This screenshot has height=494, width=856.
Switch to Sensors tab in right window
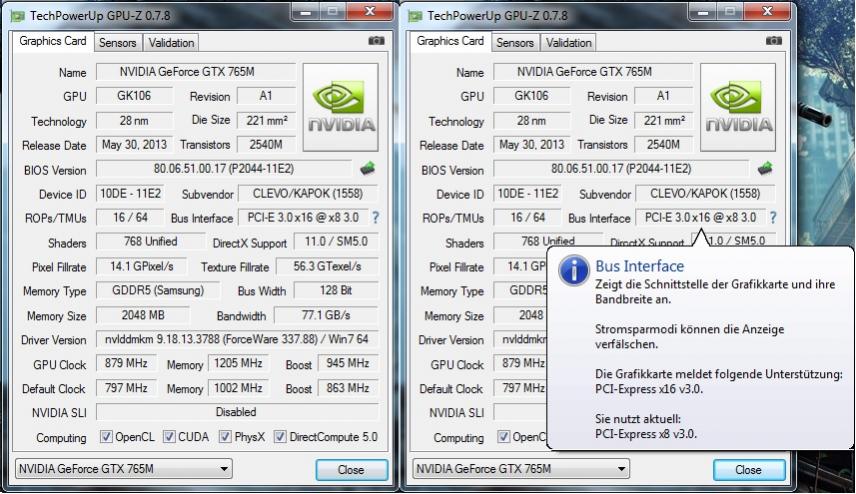[x=515, y=43]
